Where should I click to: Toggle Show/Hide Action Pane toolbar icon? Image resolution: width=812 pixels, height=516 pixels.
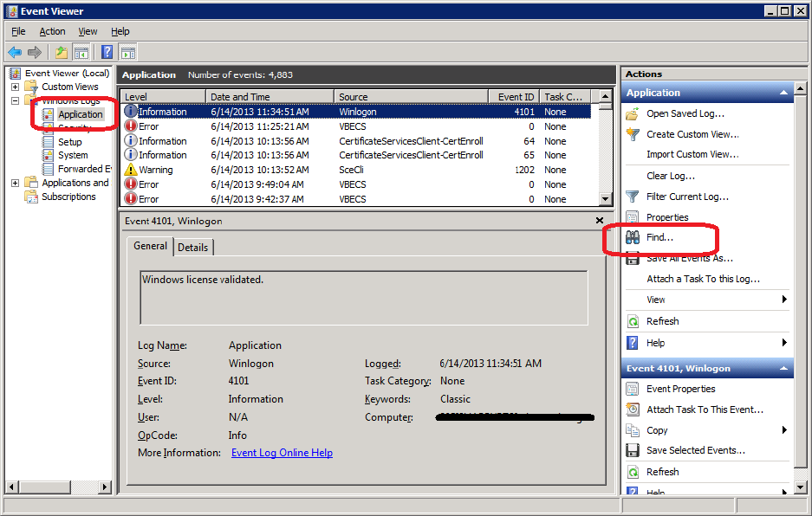point(127,53)
